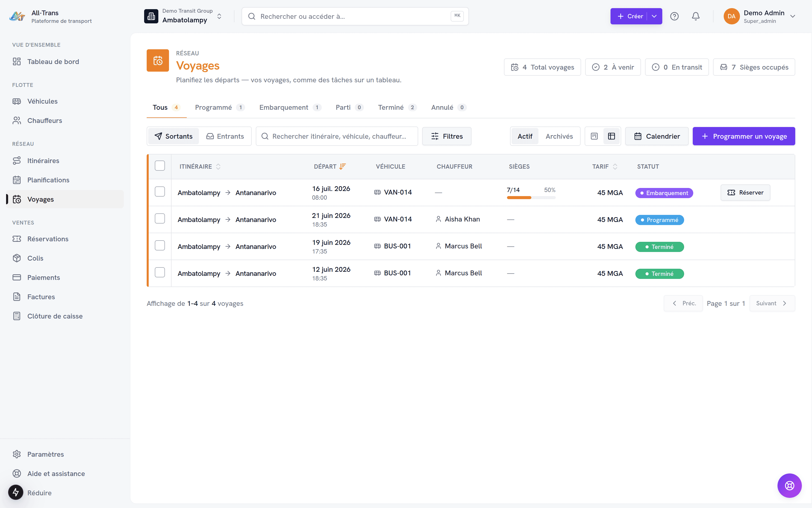
Task: Focus the global Rechercher ou accéder field
Action: 355,16
